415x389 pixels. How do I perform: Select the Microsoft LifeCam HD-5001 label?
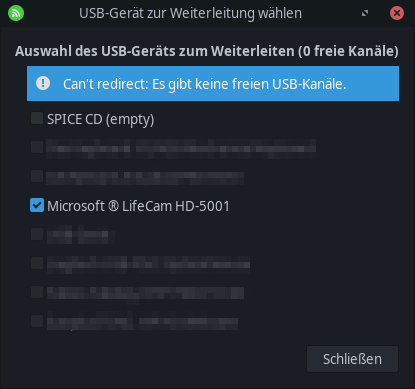click(x=138, y=206)
